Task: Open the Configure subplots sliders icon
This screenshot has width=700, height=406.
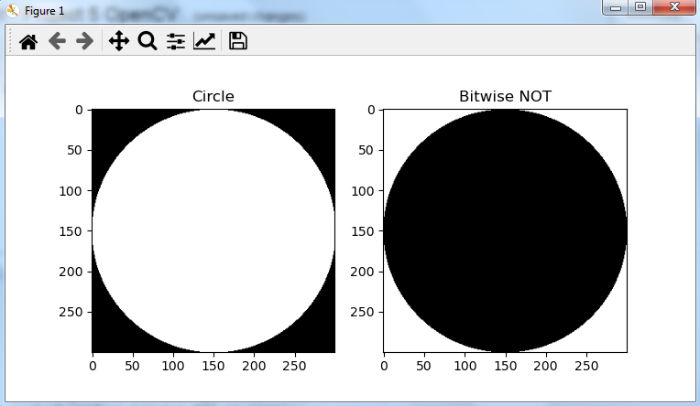Action: point(176,42)
